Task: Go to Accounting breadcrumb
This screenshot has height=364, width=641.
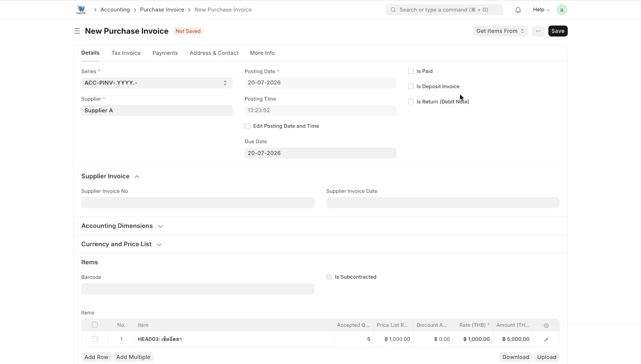Action: [115, 10]
